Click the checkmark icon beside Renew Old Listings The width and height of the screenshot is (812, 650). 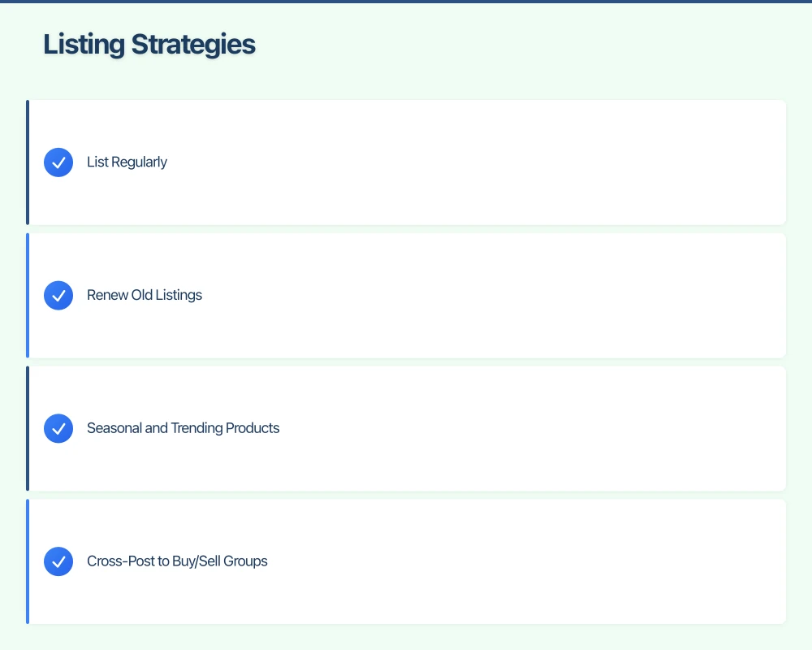point(58,295)
